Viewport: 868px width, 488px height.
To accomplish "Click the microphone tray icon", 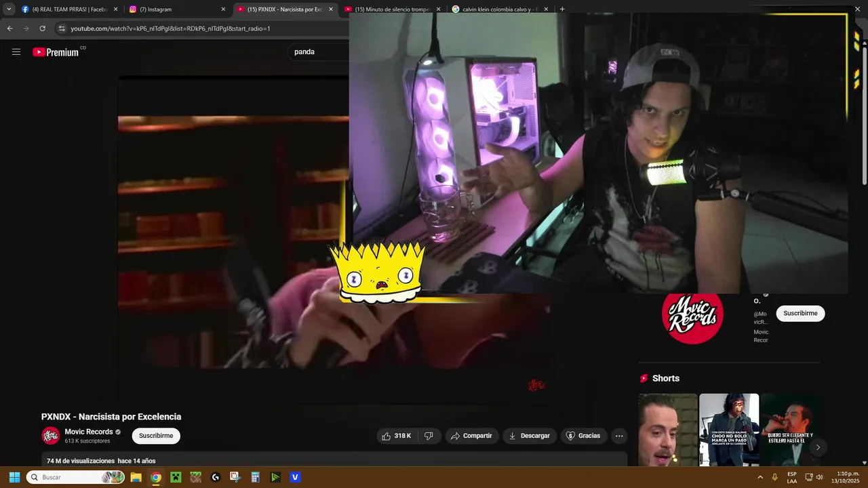I will coord(774,477).
